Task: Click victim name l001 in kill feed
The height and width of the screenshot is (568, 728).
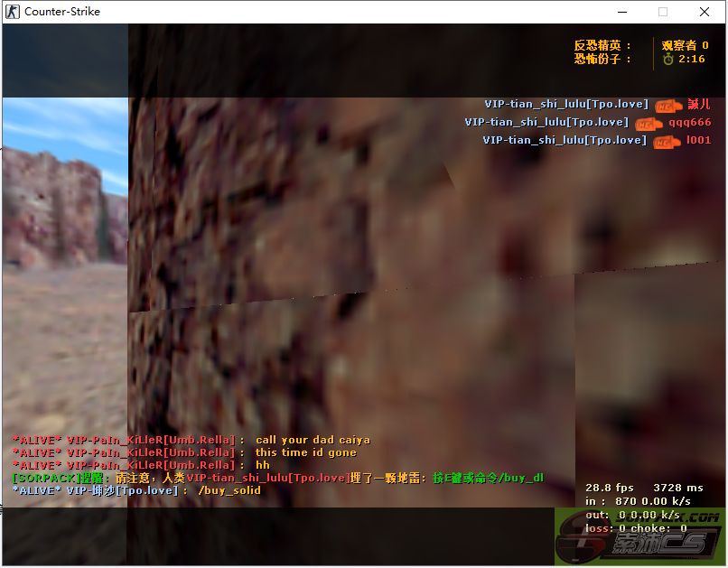Action: pyautogui.click(x=698, y=140)
